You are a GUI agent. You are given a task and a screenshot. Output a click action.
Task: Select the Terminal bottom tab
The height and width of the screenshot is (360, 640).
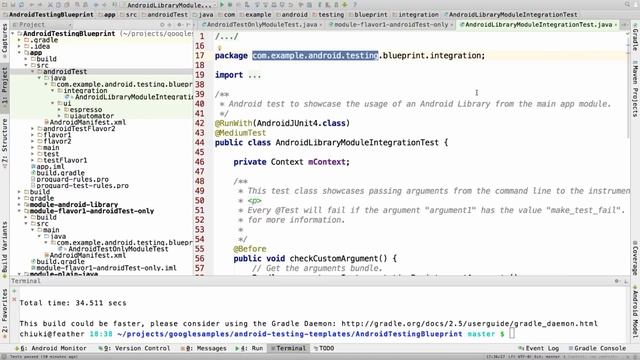point(288,348)
